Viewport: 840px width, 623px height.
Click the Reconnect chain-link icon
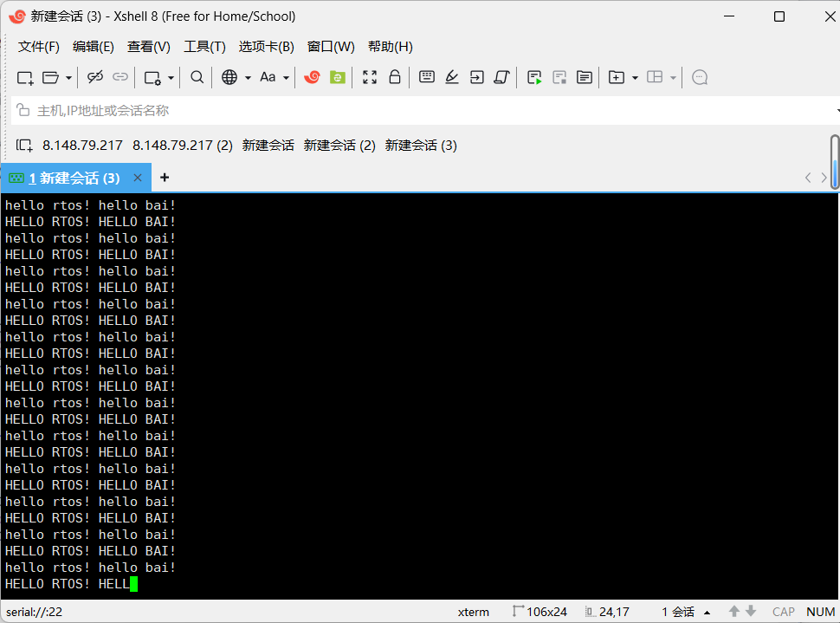point(120,77)
